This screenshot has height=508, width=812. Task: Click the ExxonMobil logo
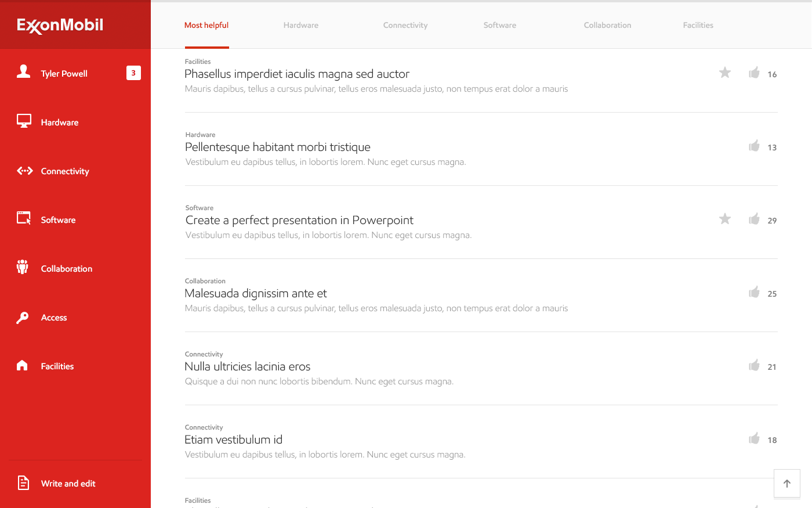click(60, 25)
